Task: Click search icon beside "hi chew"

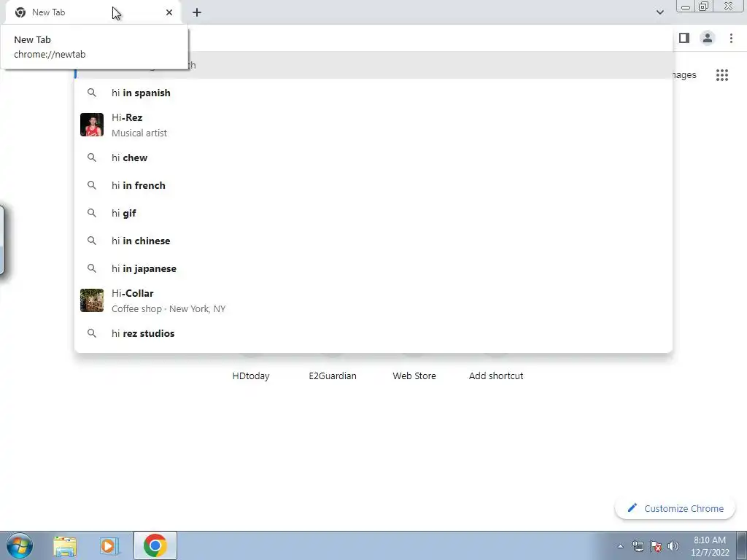Action: (92, 157)
